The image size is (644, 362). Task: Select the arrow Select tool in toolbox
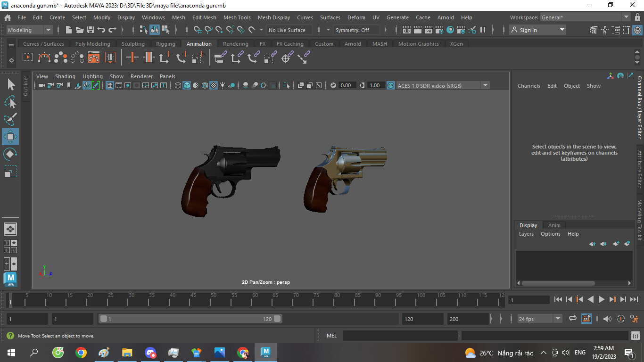click(x=11, y=85)
